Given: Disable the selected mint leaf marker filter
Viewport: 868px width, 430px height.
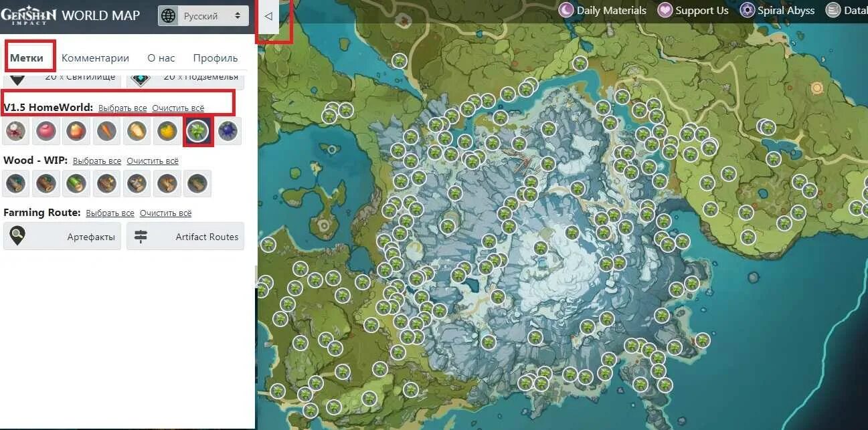Looking at the screenshot, I should (197, 131).
